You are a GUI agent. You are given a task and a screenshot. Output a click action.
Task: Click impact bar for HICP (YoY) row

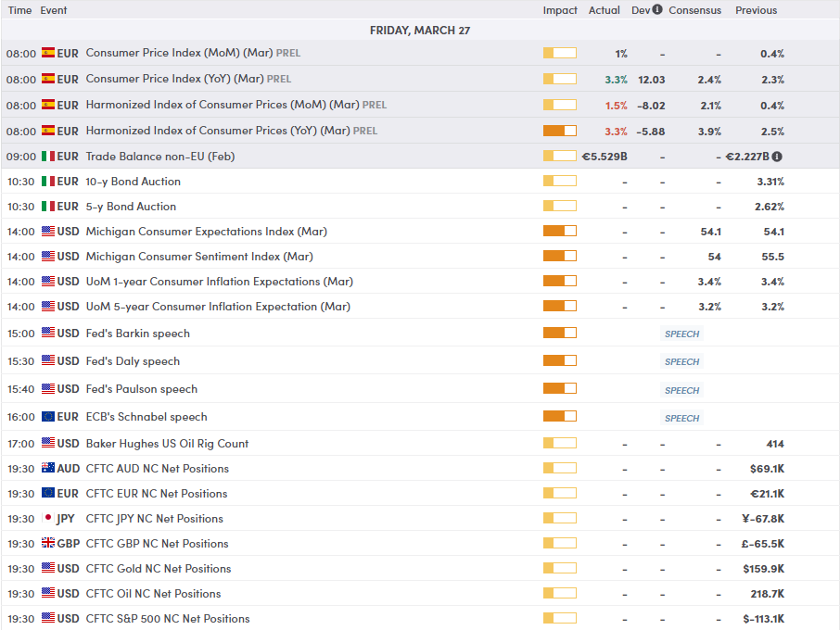[x=560, y=131]
